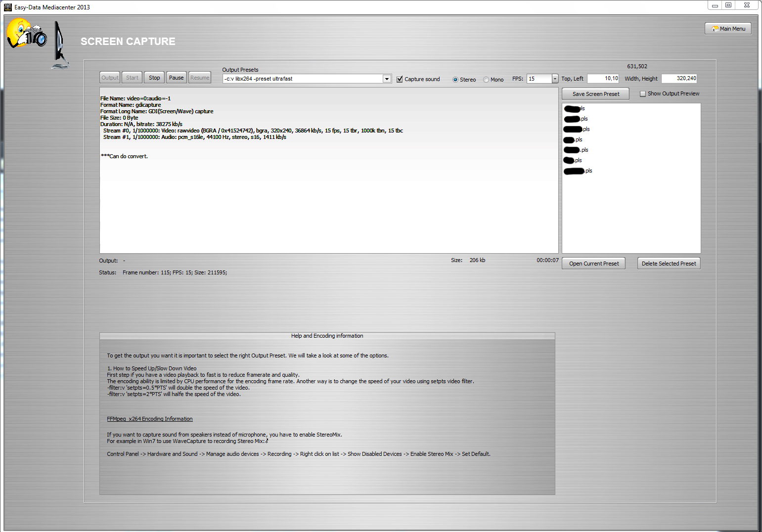Open the Output Presets dropdown
Image resolution: width=762 pixels, height=532 pixels.
(x=387, y=79)
